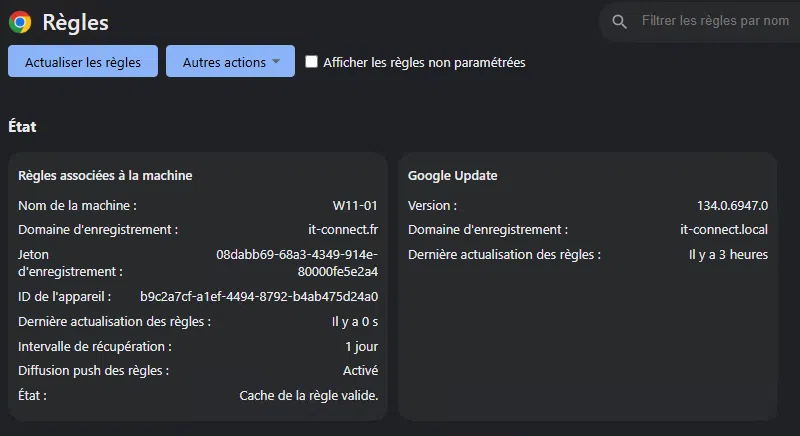Click the machine name value W11-01

coord(355,205)
